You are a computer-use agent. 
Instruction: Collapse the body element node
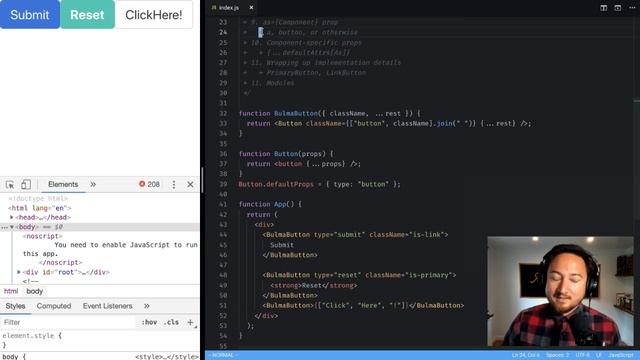click(x=12, y=227)
